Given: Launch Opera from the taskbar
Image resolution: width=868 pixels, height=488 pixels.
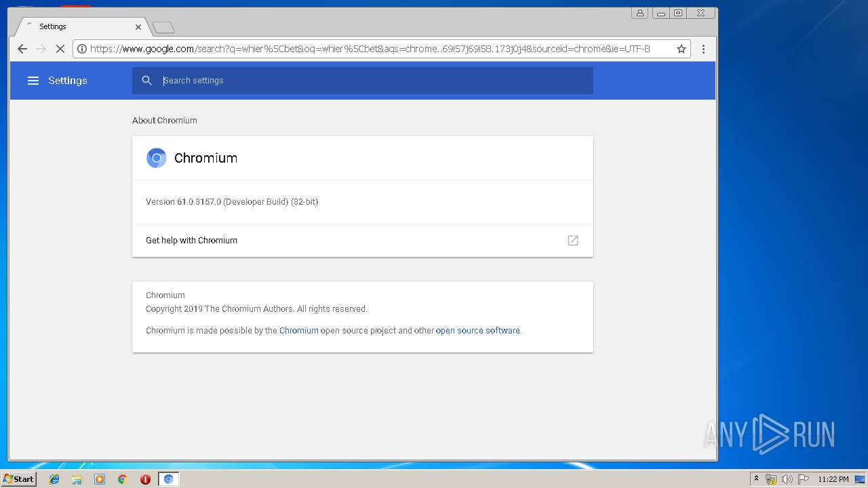Looking at the screenshot, I should point(145,479).
